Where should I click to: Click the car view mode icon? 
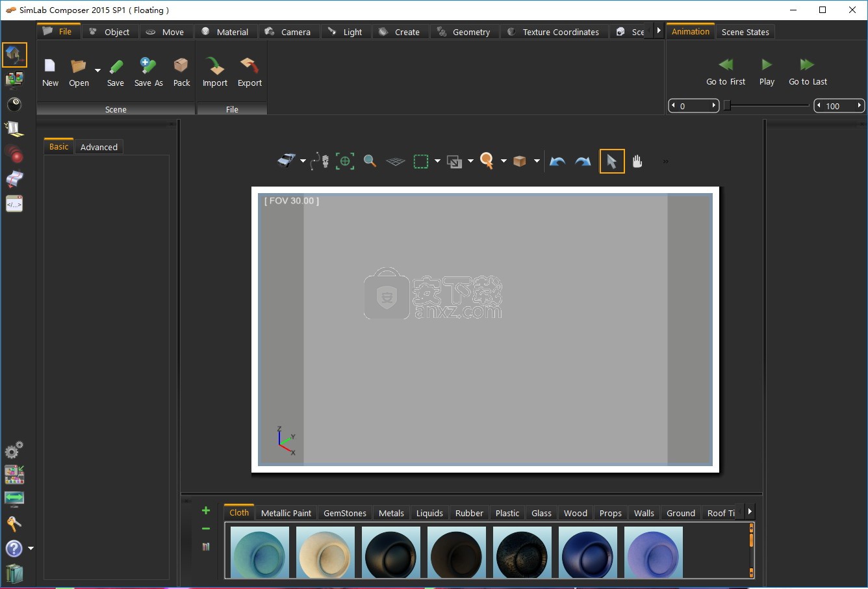(x=287, y=161)
